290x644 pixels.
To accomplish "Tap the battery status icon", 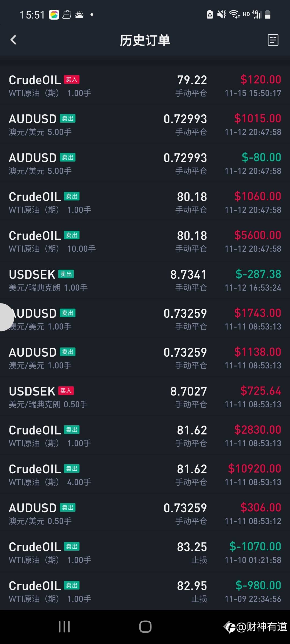I will point(267,14).
